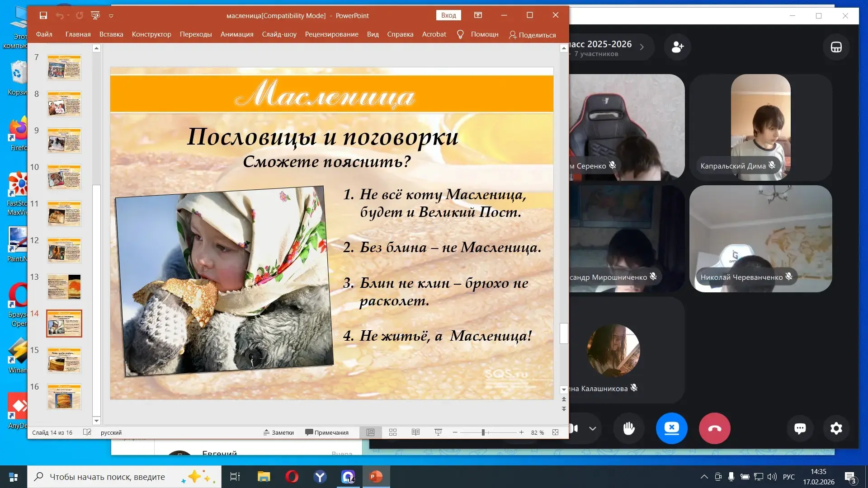Open the video call settings gear
This screenshot has width=868, height=488.
coord(836,428)
